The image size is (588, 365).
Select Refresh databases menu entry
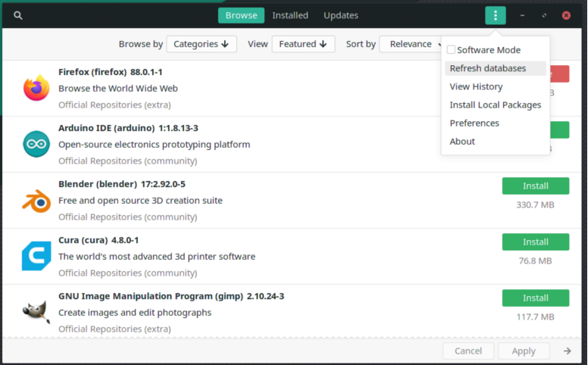[495, 68]
